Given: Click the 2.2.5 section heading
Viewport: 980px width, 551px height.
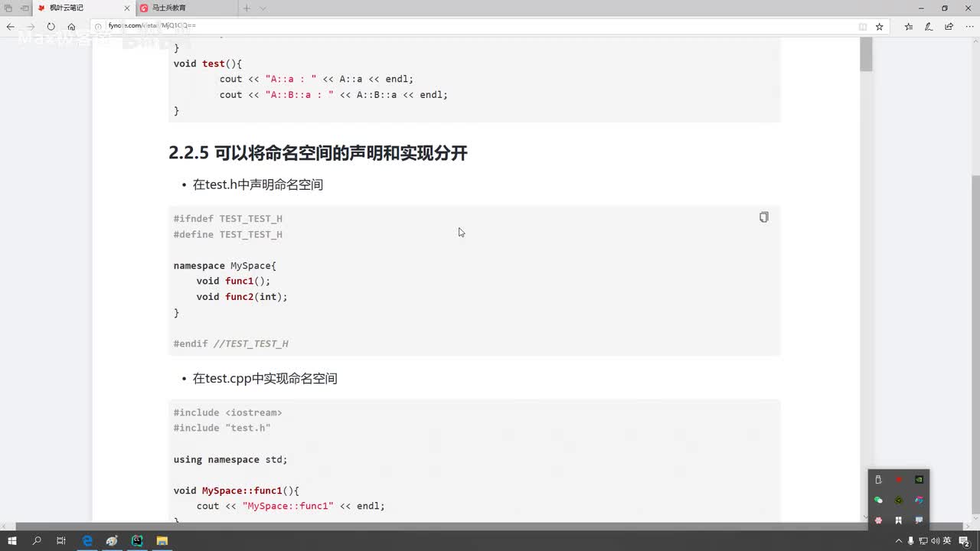Looking at the screenshot, I should tap(318, 153).
